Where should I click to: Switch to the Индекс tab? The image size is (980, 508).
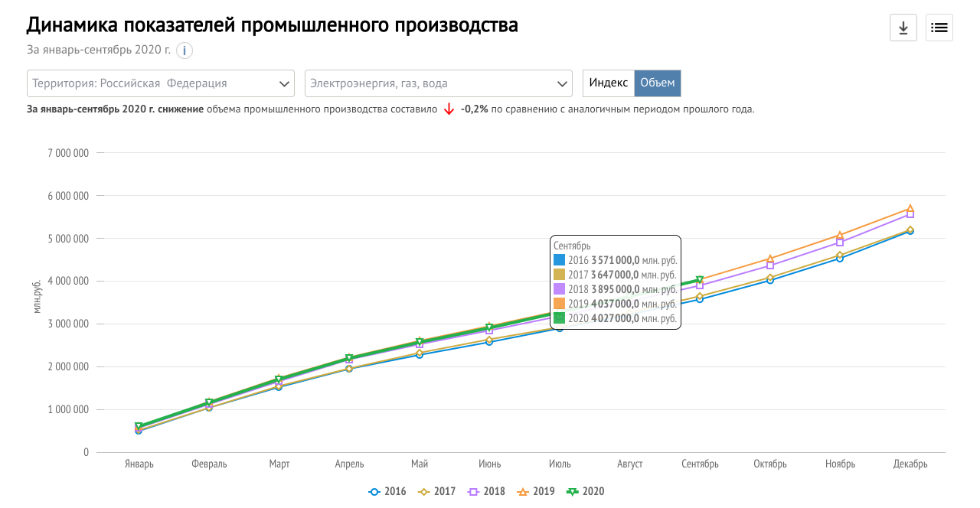point(608,83)
